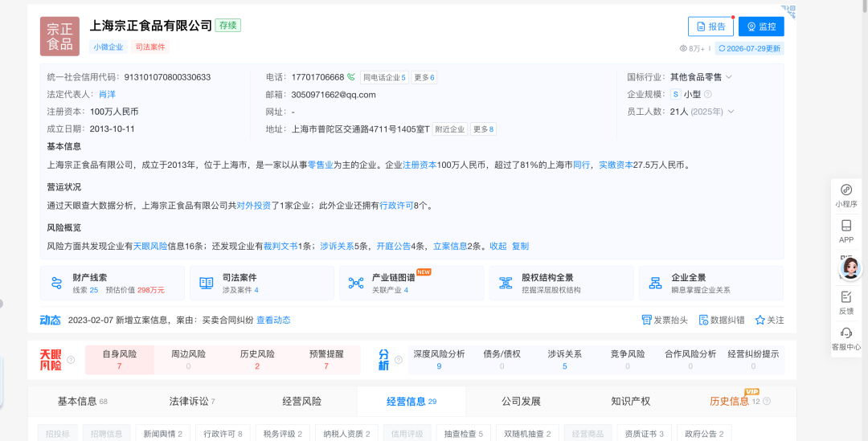The height and width of the screenshot is (441, 868).
Task: Click the 反馈 feedback sidebar icon
Action: coord(845,297)
